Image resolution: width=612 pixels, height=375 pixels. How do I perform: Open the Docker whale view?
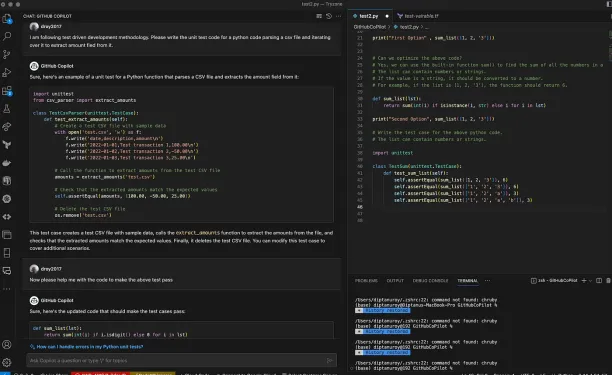(7, 163)
